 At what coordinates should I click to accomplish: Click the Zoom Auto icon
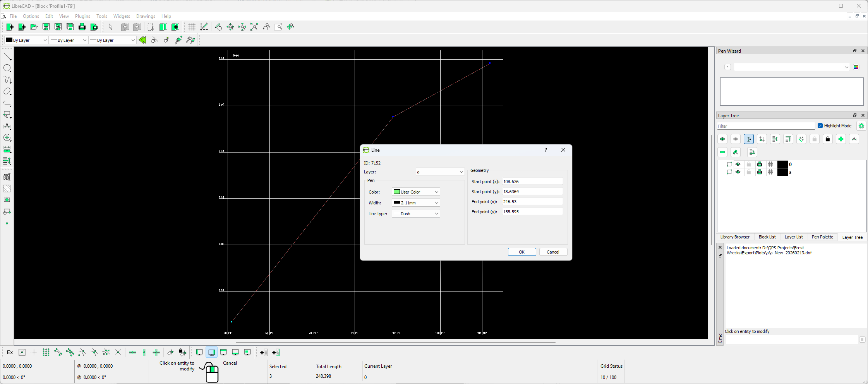(x=254, y=27)
